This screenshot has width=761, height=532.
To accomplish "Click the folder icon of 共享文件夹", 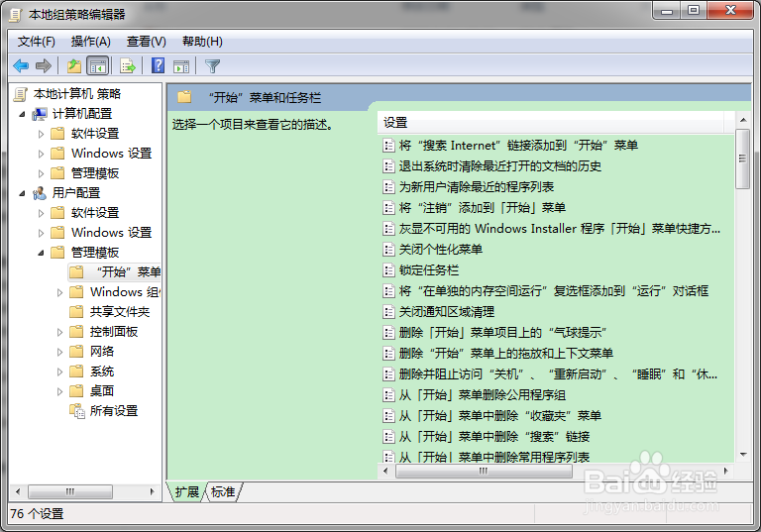I will tap(76, 312).
